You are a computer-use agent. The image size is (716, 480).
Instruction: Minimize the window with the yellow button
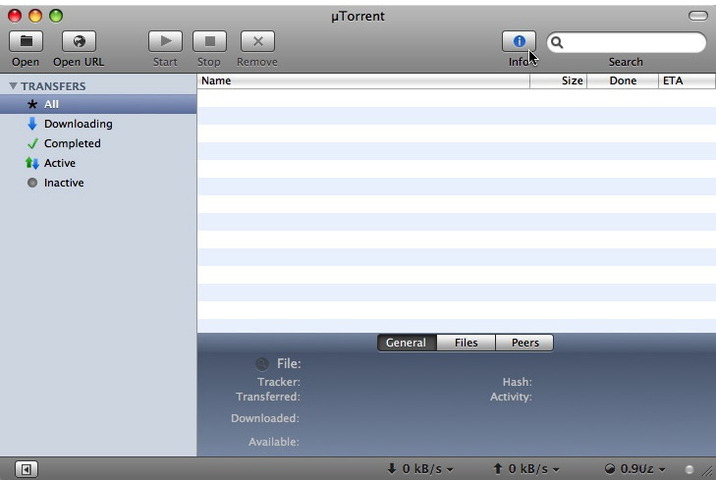click(x=35, y=16)
